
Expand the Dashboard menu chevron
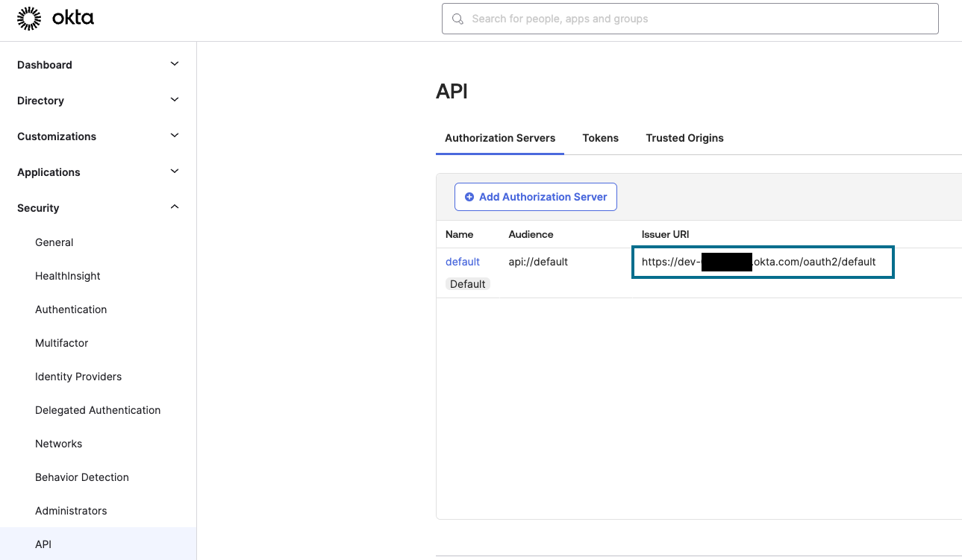(175, 64)
